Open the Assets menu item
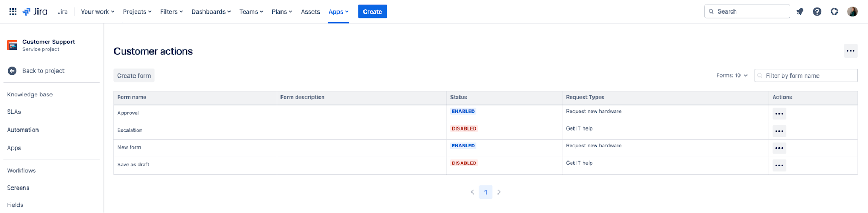This screenshot has width=868, height=213. coord(310,11)
